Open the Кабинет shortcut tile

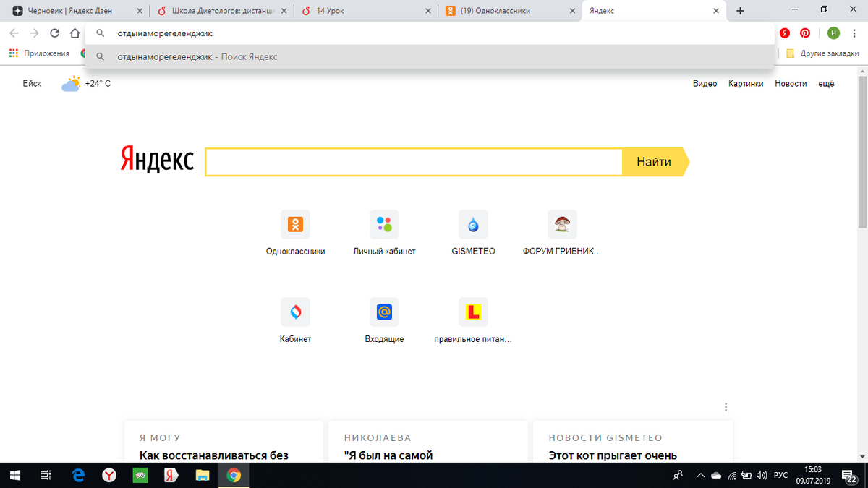[295, 320]
